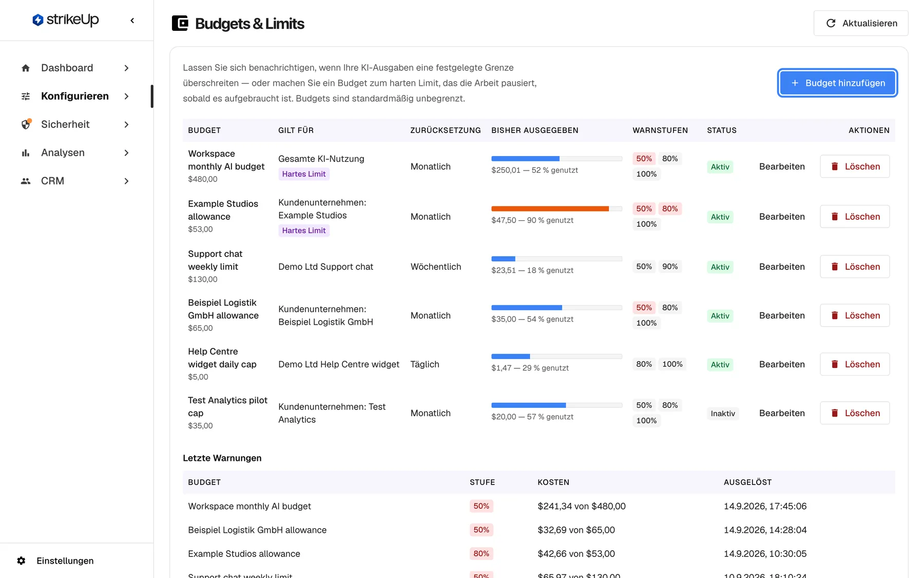This screenshot has width=924, height=578.
Task: Click the Konfigurieren sliders icon
Action: 26,96
